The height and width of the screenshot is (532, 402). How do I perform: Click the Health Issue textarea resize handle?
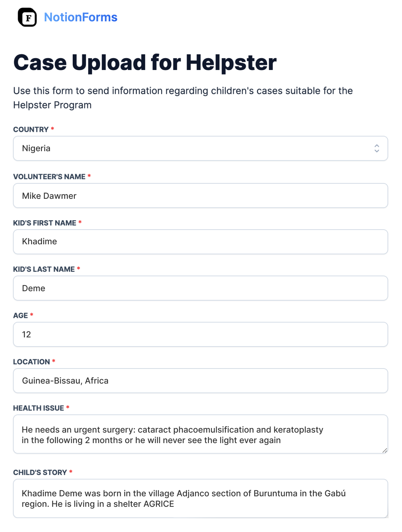[385, 450]
